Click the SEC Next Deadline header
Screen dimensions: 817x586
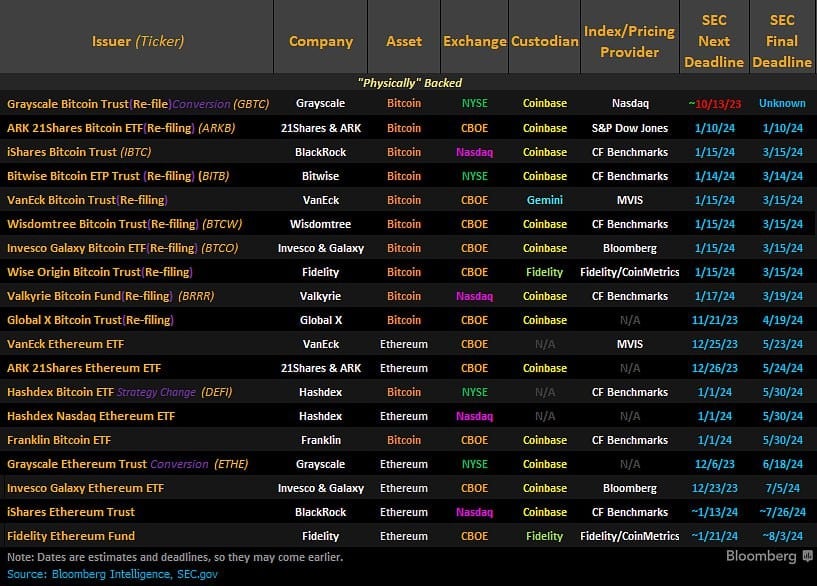(713, 42)
